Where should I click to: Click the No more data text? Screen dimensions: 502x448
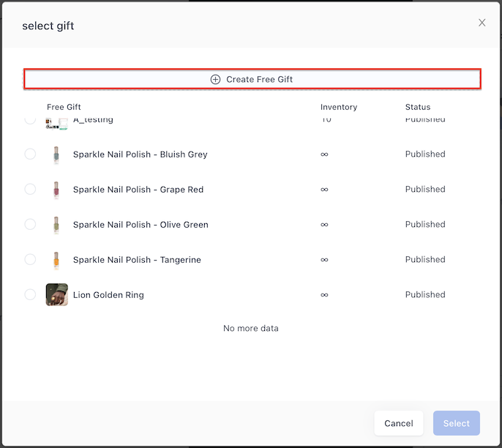[x=251, y=328]
